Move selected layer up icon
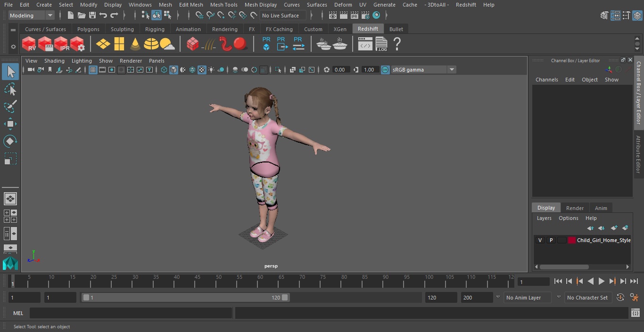The image size is (644, 332). (590, 228)
